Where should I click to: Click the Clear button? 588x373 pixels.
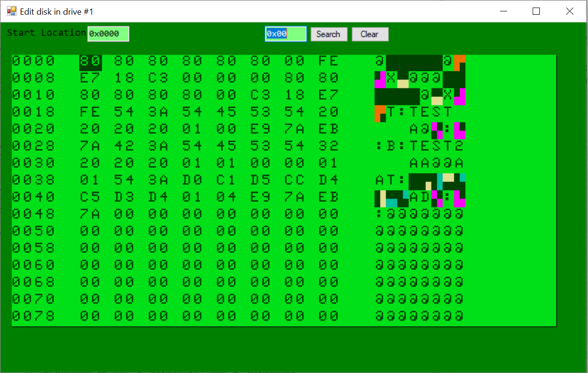(x=370, y=34)
